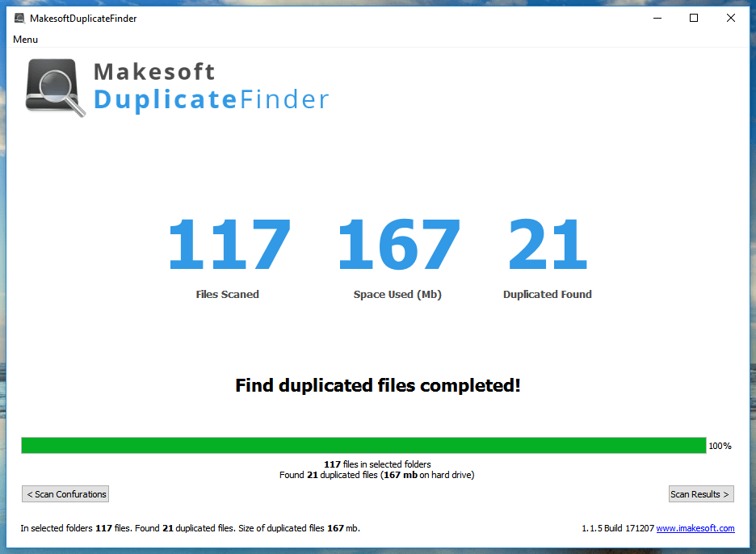This screenshot has height=554, width=756.
Task: Click the 21 Duplicated Found counter
Action: pyautogui.click(x=547, y=242)
